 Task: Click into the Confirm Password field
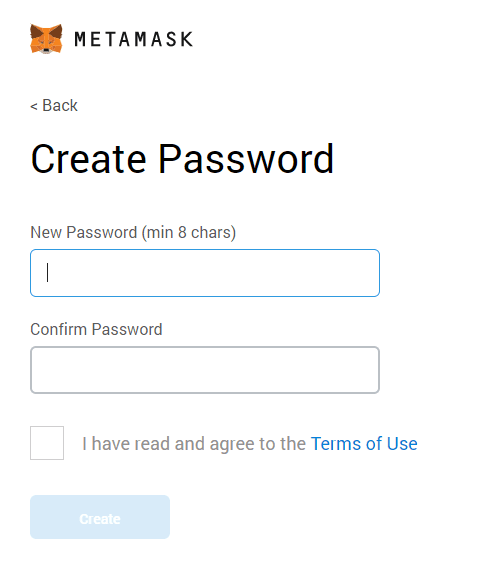[x=205, y=370]
